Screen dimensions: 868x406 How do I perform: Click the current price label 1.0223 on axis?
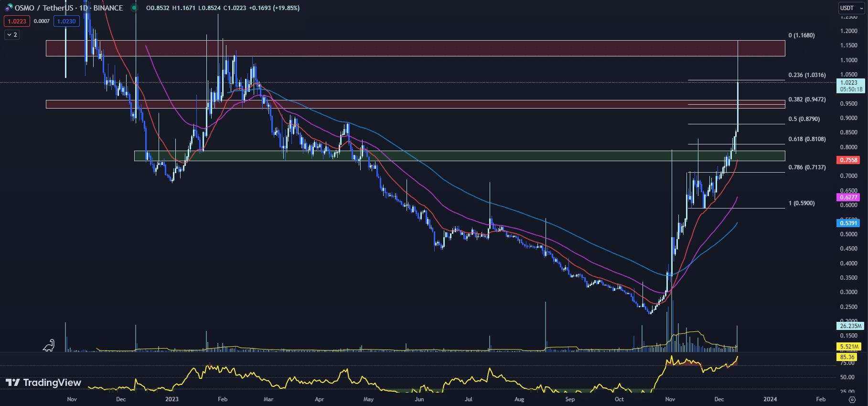(851, 83)
